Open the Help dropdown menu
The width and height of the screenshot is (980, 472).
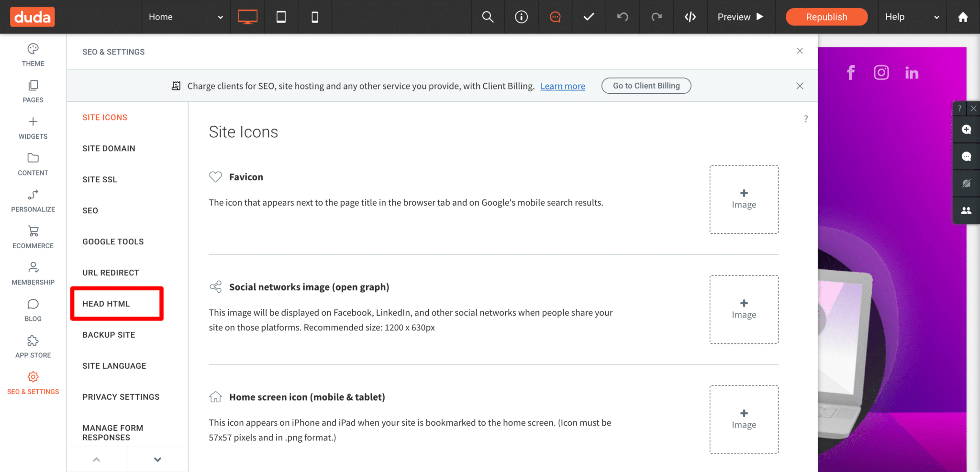coord(912,17)
